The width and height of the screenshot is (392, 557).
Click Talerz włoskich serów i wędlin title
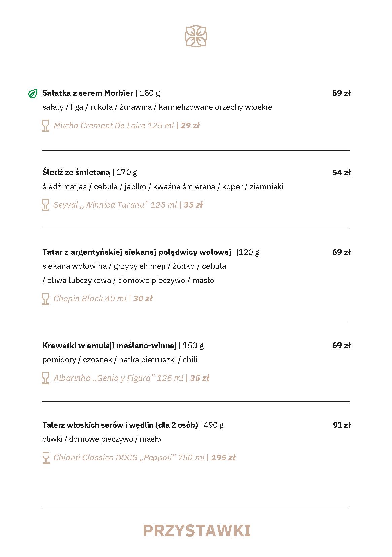point(120,425)
